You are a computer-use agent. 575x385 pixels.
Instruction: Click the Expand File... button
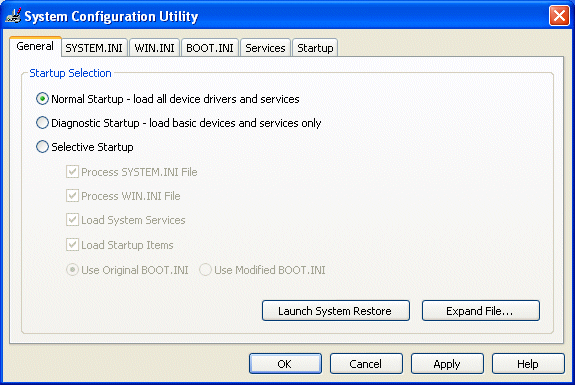coord(481,311)
